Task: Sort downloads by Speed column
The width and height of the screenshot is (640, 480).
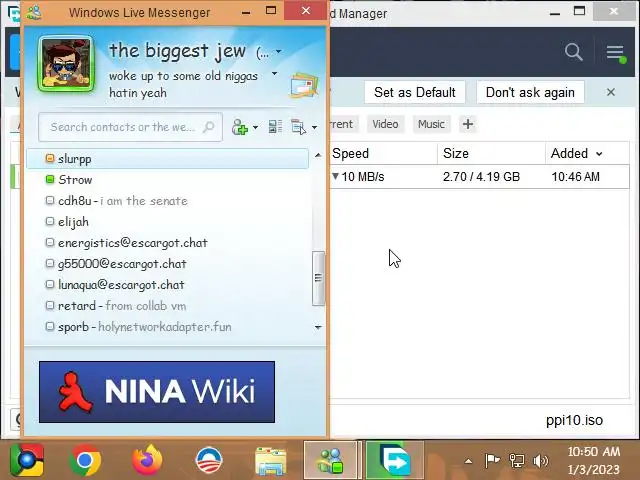Action: [383, 153]
